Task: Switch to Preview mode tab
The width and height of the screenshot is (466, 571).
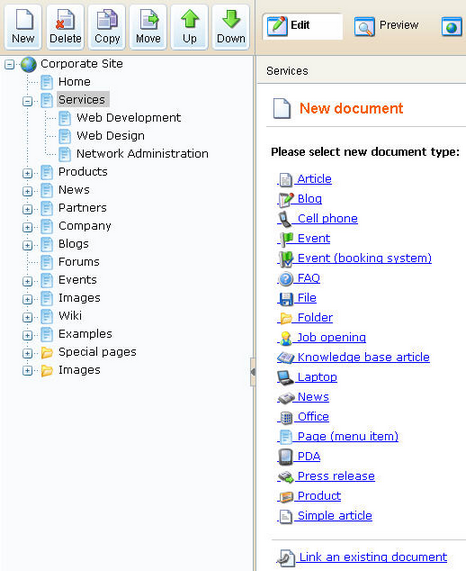Action: [x=387, y=26]
